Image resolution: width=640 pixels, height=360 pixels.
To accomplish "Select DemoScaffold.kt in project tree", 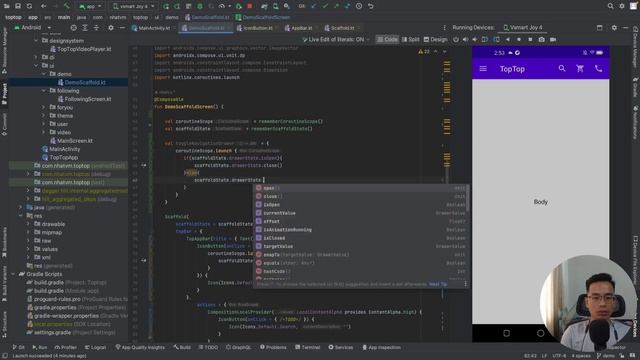I will coord(85,82).
